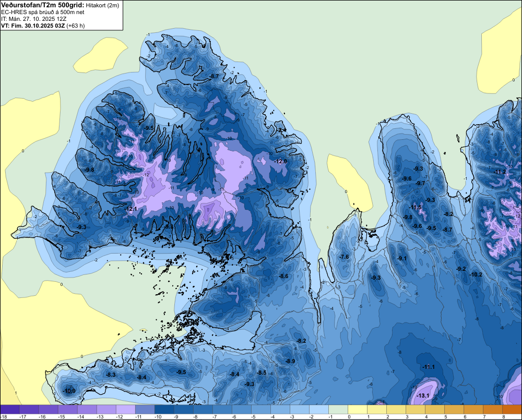This screenshot has width=522, height=420.
Task: Click the legend label "-12"
Action: click(x=119, y=417)
